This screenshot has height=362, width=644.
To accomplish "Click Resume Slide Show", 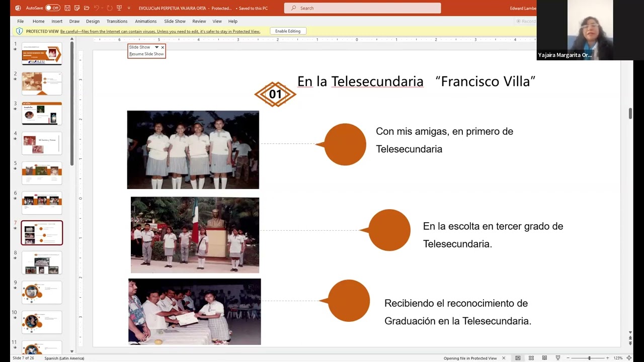I will (x=146, y=54).
